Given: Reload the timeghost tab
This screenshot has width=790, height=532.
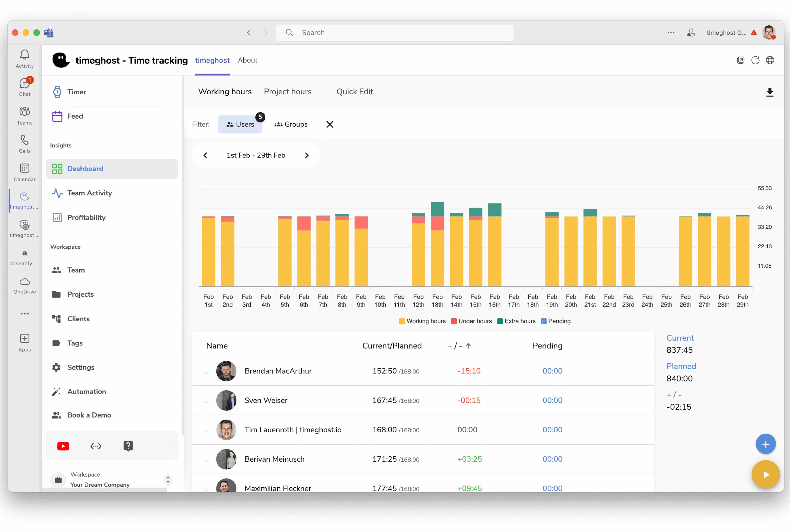Looking at the screenshot, I should (755, 60).
